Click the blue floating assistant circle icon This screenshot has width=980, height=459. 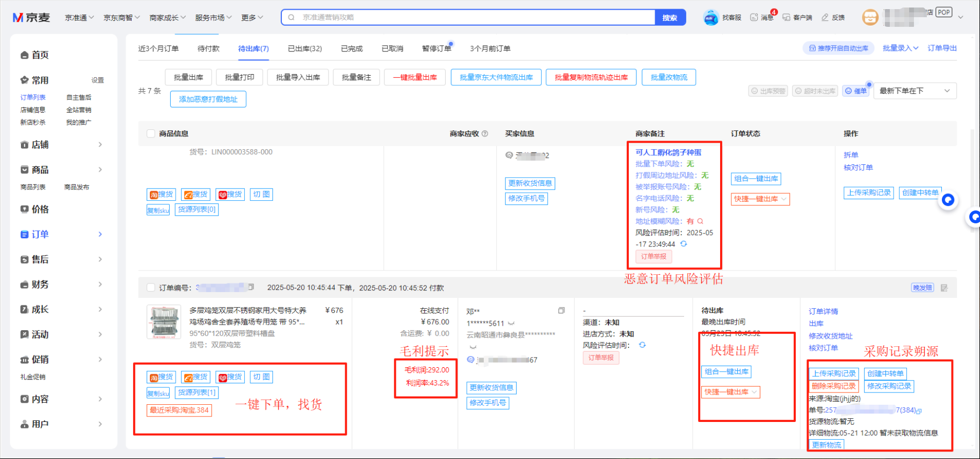pyautogui.click(x=948, y=200)
